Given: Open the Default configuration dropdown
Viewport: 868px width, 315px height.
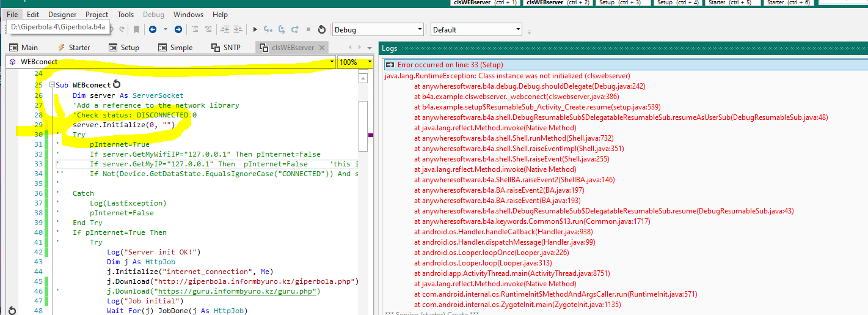Looking at the screenshot, I should click(518, 29).
